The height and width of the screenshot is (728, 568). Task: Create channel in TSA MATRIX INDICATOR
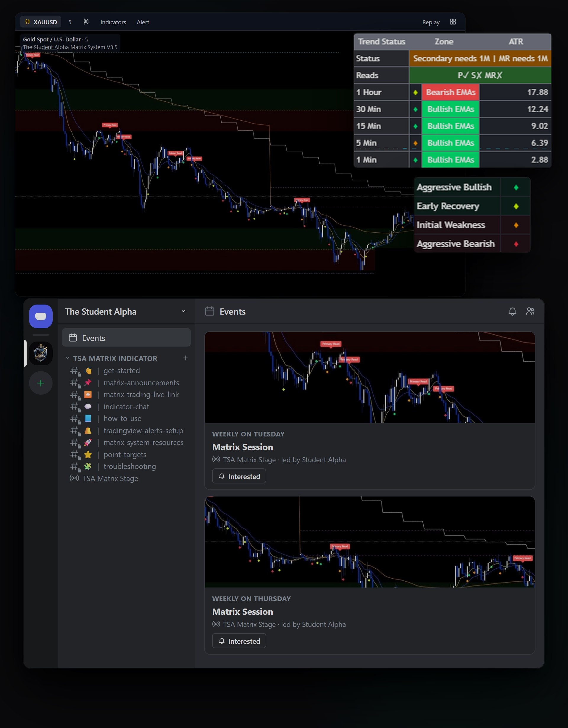(185, 358)
